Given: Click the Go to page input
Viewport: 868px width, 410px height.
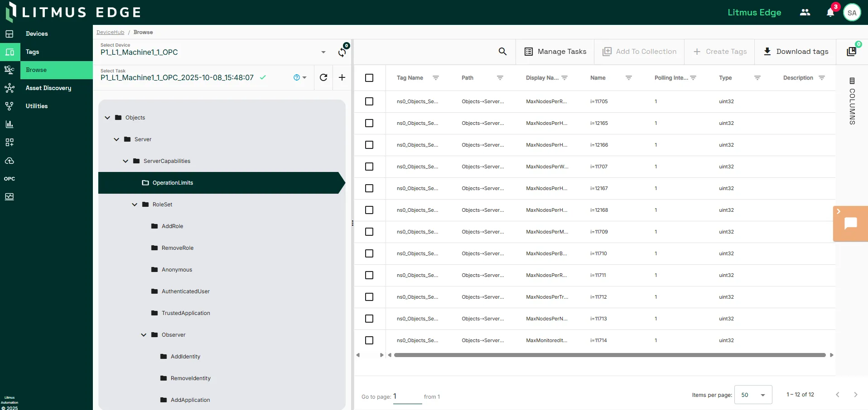Looking at the screenshot, I should [x=407, y=396].
